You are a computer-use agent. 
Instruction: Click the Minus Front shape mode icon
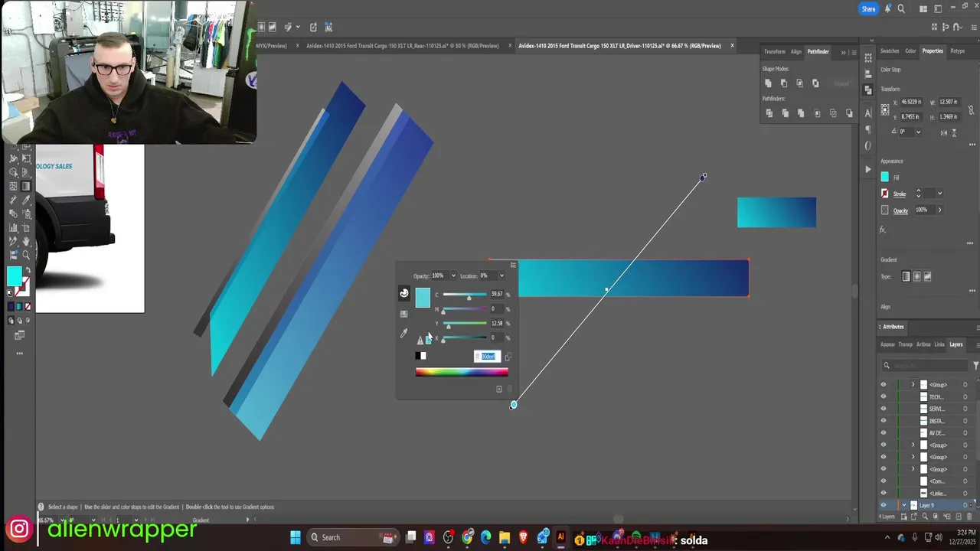tap(784, 83)
